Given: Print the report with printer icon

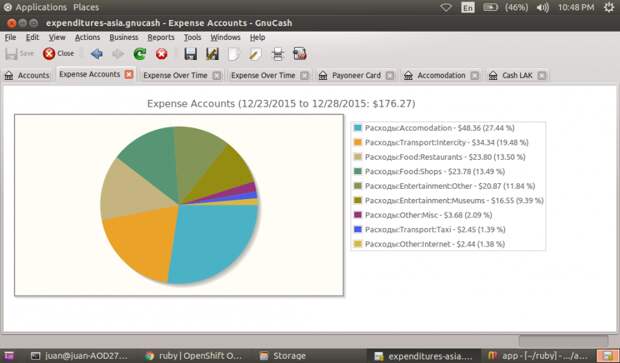Looking at the screenshot, I should click(278, 54).
